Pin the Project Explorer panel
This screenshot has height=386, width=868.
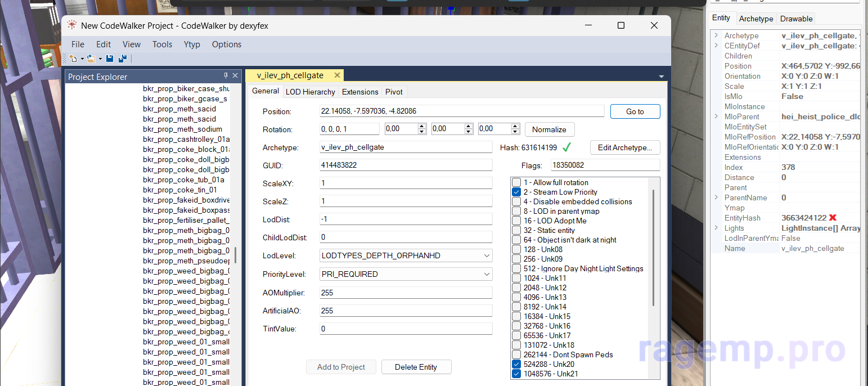click(226, 77)
